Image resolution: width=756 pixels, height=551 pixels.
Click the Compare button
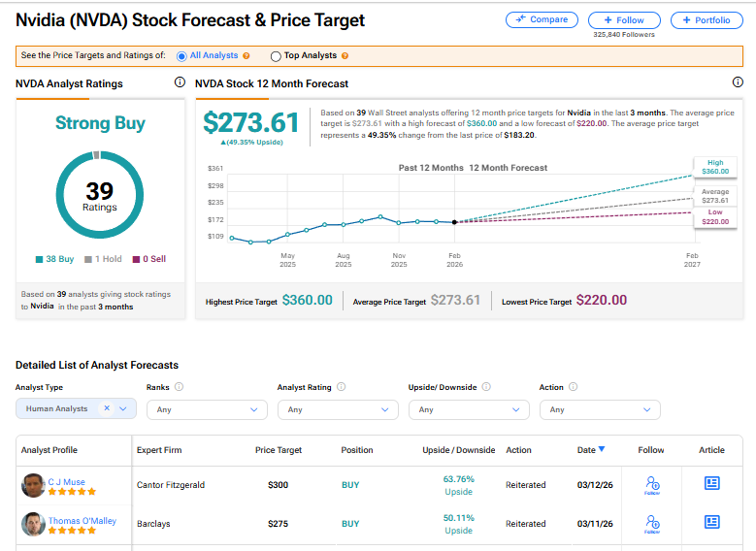[542, 19]
